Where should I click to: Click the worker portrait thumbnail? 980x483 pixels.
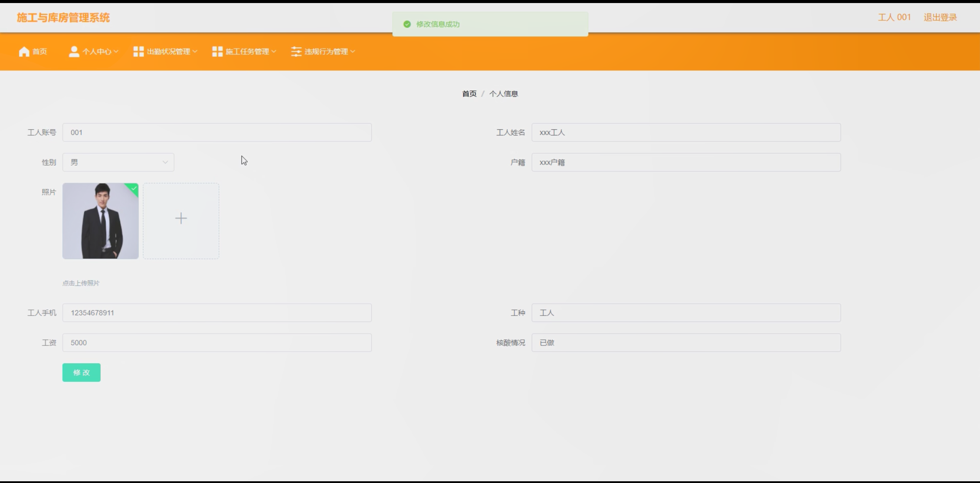coord(100,221)
